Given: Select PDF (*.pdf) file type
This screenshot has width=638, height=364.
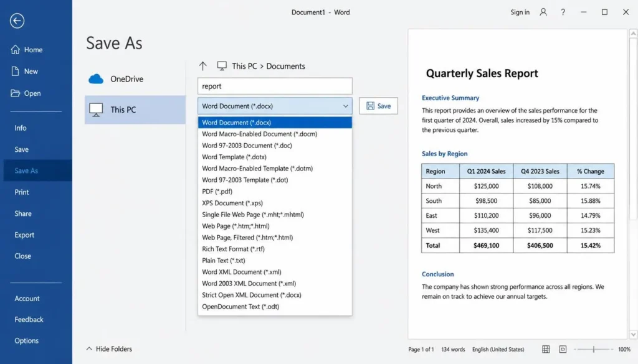Looking at the screenshot, I should (275, 192).
